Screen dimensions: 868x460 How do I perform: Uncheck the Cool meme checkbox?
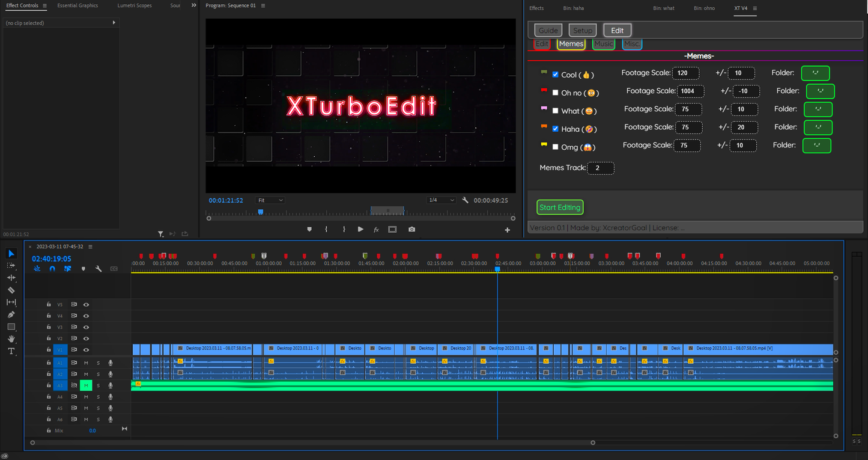point(555,74)
